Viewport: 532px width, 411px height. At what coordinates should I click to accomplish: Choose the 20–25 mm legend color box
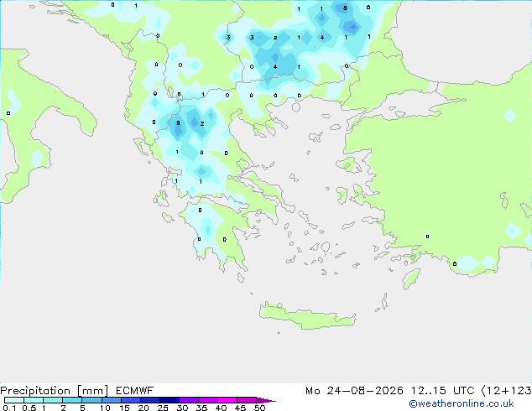coord(150,400)
